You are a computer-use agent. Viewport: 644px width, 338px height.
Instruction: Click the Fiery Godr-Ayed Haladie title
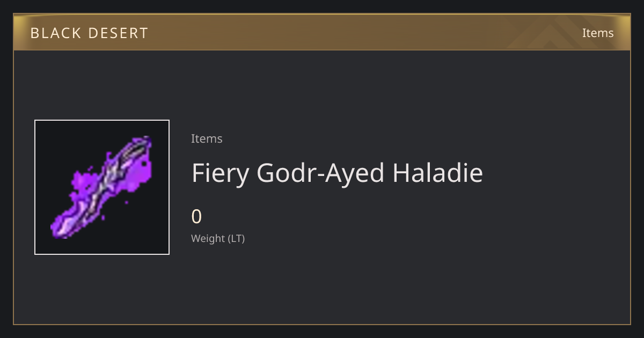[337, 173]
